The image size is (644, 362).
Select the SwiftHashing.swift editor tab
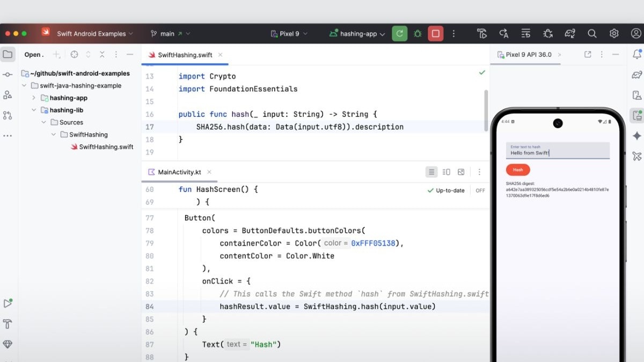point(185,55)
